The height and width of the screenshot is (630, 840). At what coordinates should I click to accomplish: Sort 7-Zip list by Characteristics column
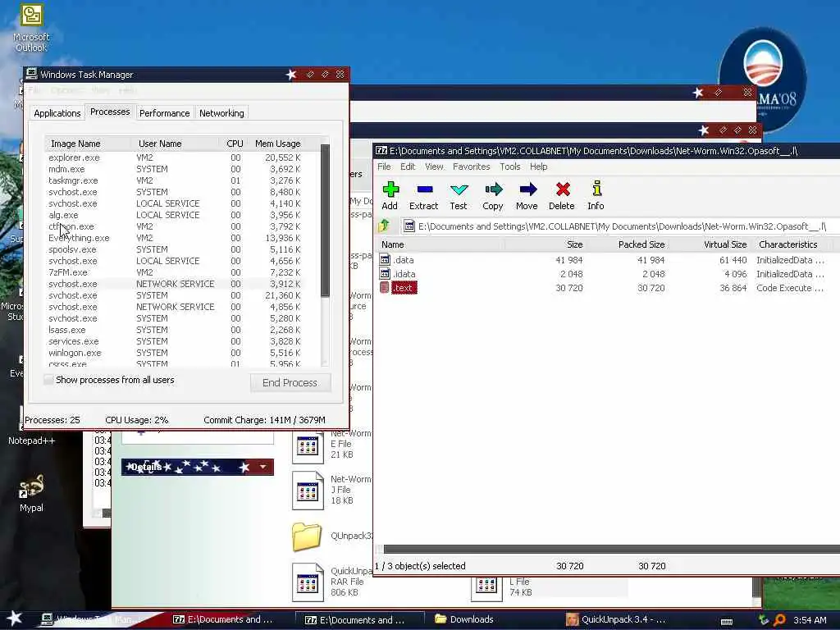click(793, 244)
